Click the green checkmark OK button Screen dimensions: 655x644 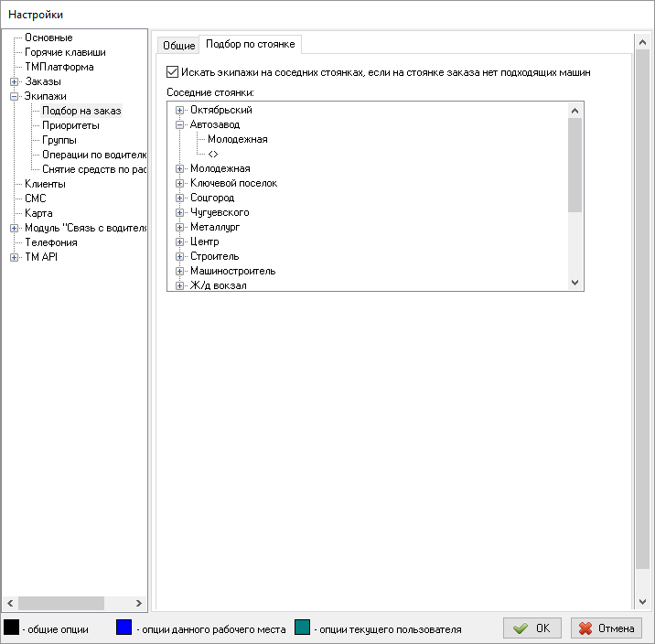(532, 628)
